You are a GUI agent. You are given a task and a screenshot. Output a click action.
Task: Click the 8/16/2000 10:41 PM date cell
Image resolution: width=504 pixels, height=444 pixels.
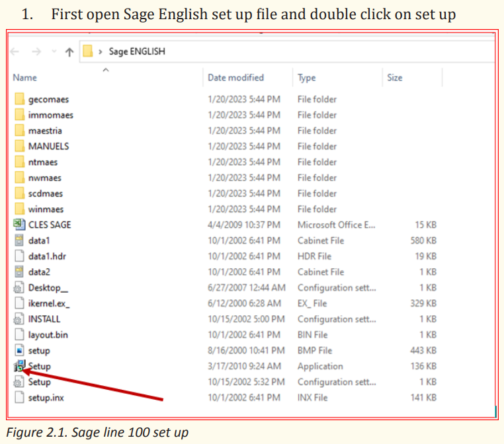coord(246,350)
